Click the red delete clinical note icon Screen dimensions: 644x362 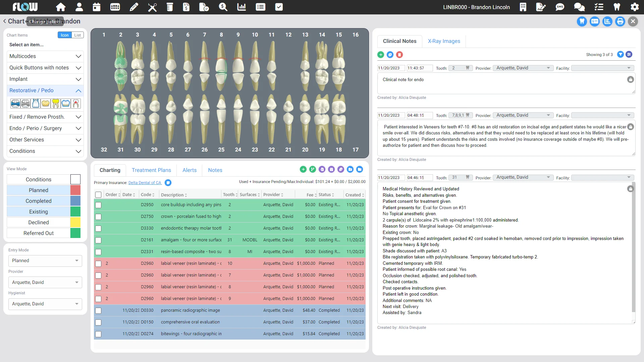click(x=399, y=55)
